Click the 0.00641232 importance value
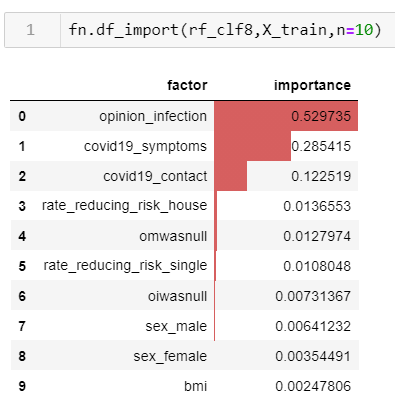The width and height of the screenshot is (395, 407). (x=313, y=326)
